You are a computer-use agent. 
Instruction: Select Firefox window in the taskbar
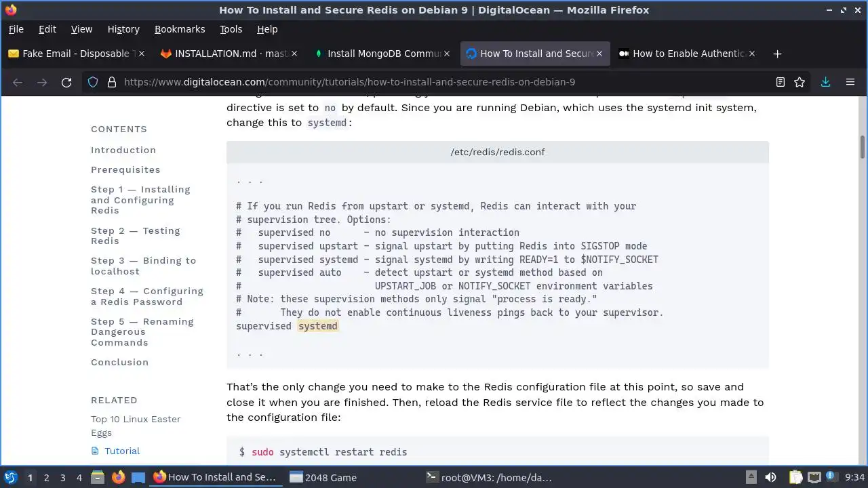click(x=216, y=477)
